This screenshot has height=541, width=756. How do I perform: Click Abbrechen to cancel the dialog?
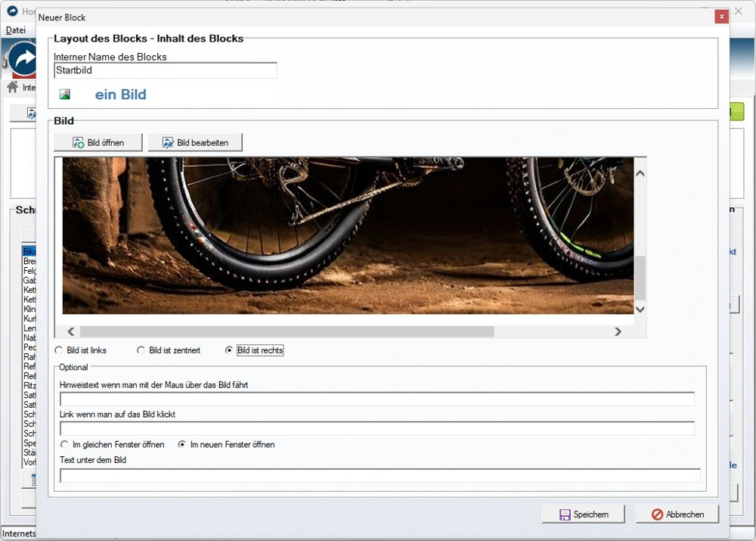[677, 515]
